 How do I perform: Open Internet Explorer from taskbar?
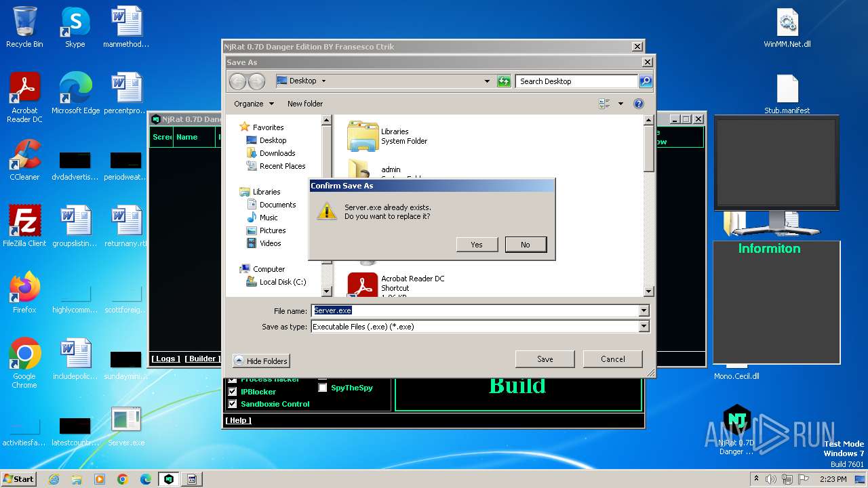tap(54, 479)
